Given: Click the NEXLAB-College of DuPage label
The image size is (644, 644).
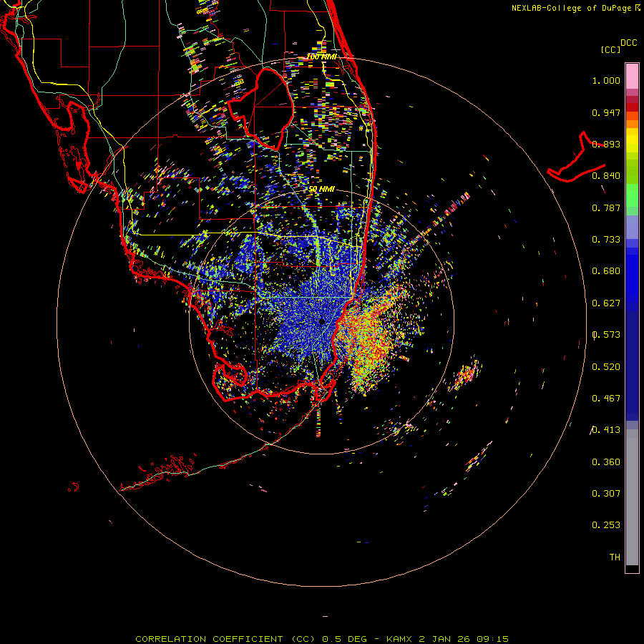Looking at the screenshot, I should (x=575, y=8).
